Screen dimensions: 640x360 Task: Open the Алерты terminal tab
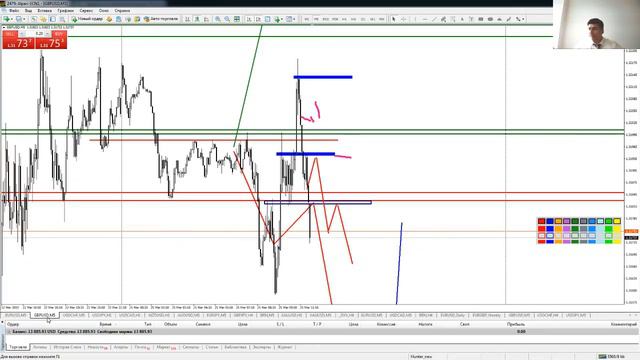tap(121, 347)
